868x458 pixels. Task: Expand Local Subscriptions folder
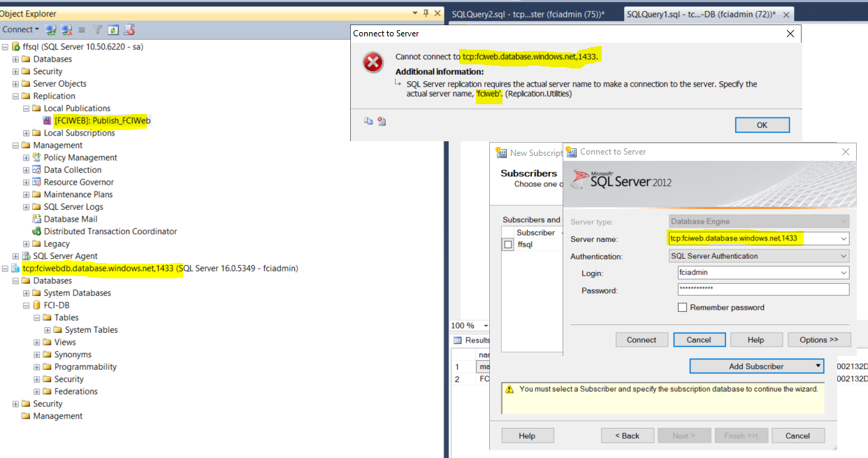pyautogui.click(x=27, y=133)
